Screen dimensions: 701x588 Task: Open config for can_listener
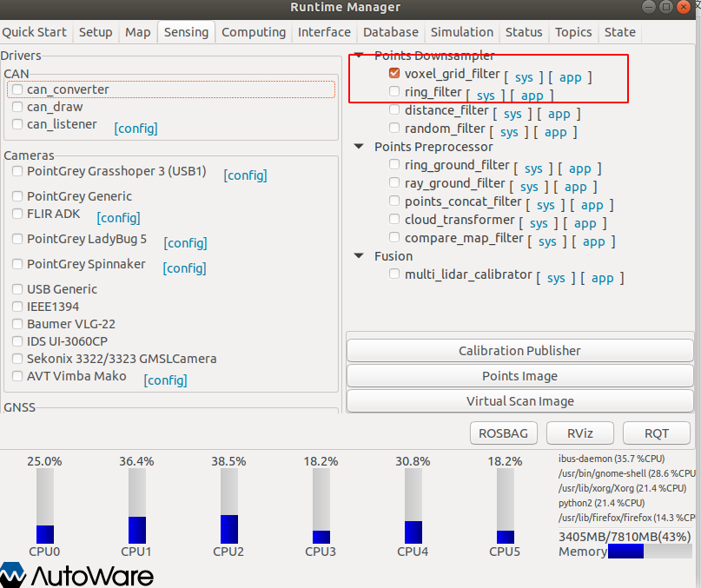(136, 128)
